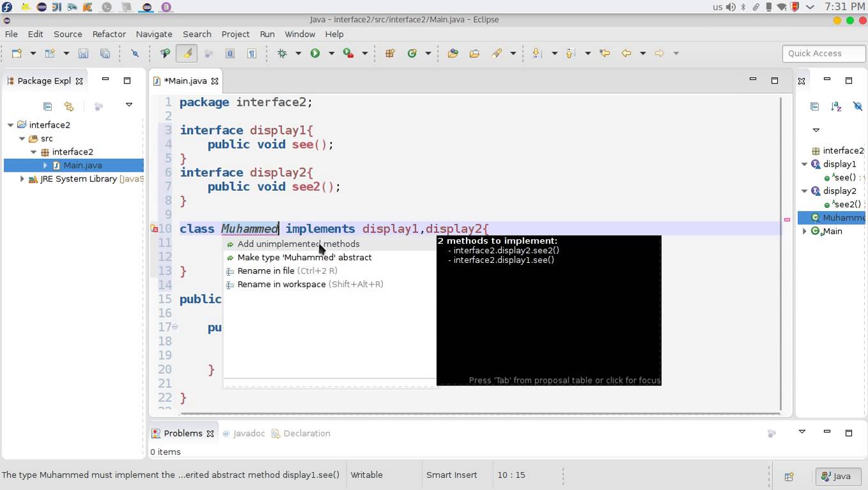868x490 pixels.
Task: Click inside the Quick Access field
Action: click(x=823, y=53)
